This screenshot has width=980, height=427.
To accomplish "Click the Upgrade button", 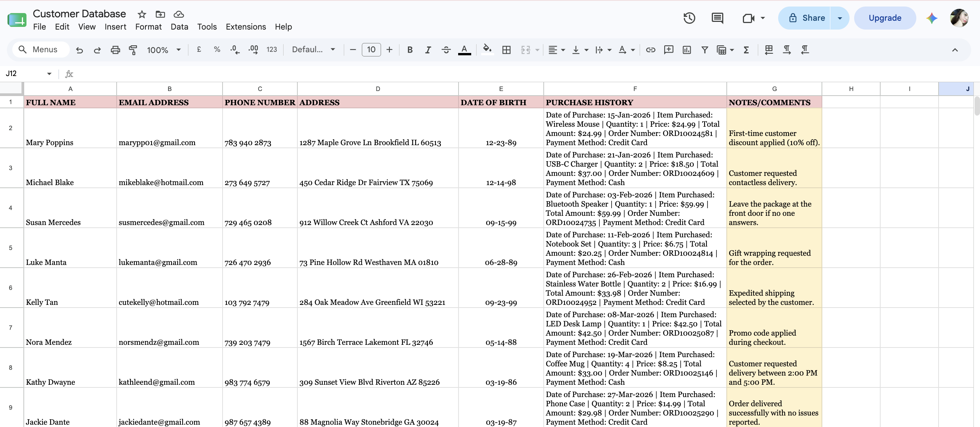I will pyautogui.click(x=885, y=18).
